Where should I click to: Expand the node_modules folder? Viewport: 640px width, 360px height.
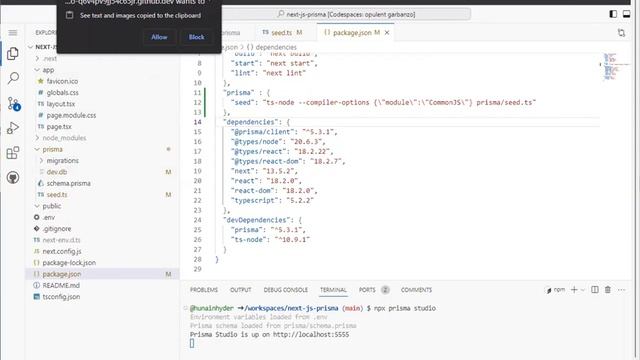[x=38, y=138]
